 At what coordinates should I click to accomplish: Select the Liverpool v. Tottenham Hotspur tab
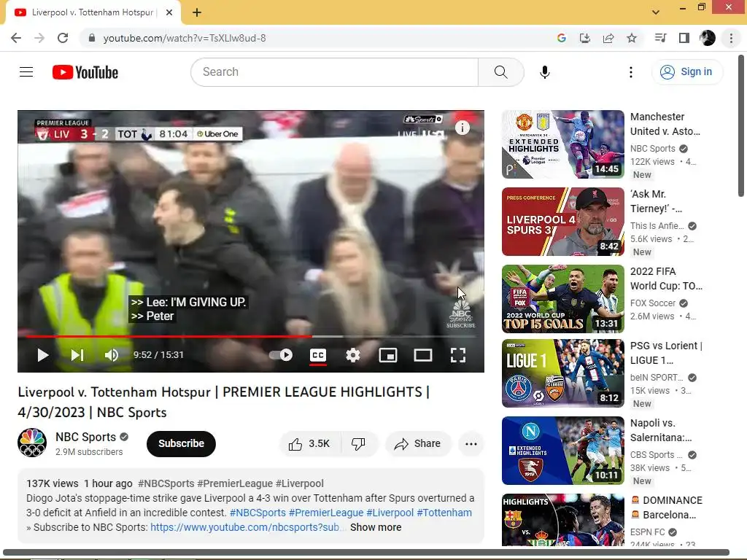click(93, 12)
